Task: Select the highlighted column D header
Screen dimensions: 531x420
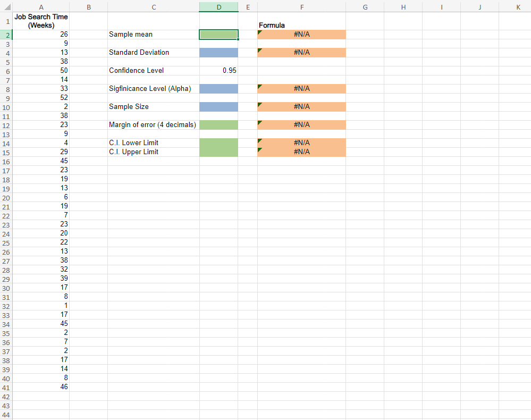Action: point(218,7)
